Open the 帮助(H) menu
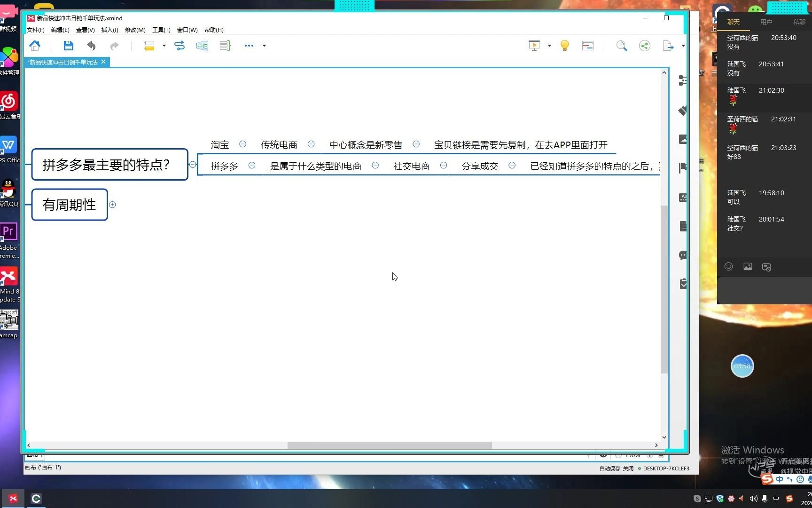812x508 pixels. click(x=214, y=30)
